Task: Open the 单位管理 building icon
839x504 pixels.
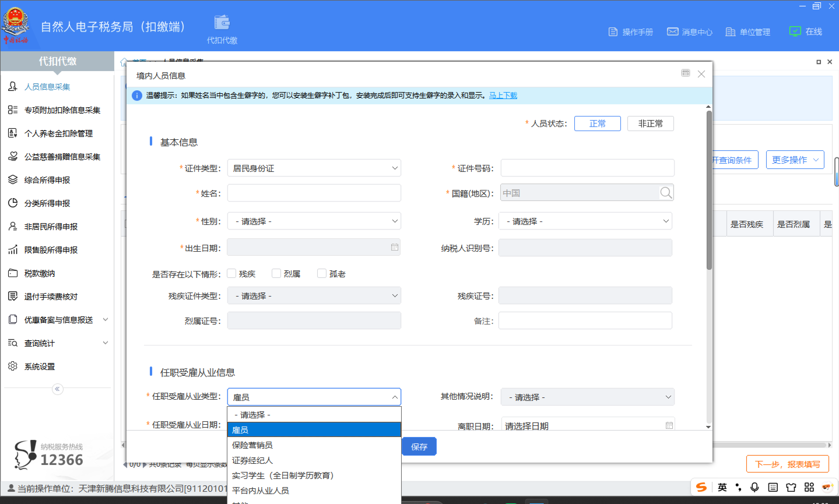Action: pos(730,32)
